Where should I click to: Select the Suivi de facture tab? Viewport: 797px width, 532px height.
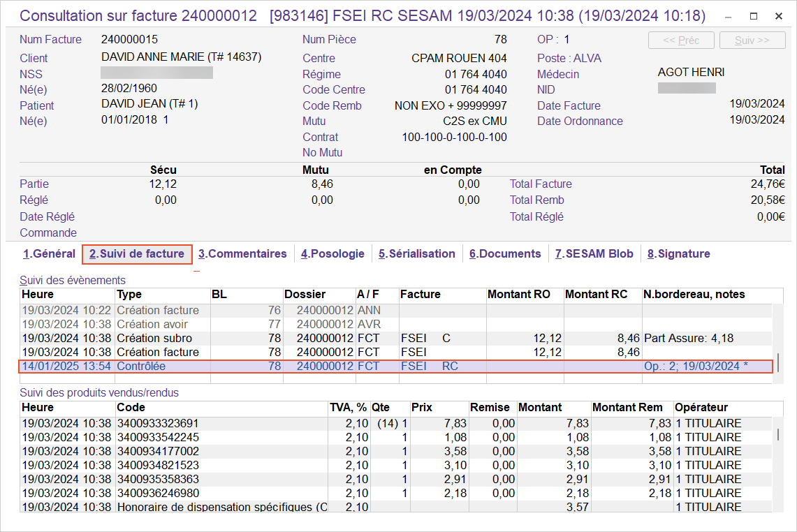137,254
